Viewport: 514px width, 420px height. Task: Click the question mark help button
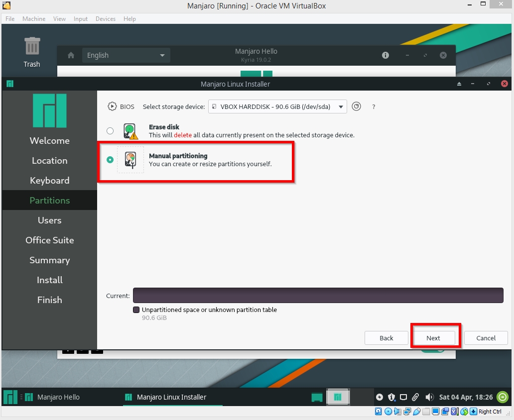tap(374, 107)
